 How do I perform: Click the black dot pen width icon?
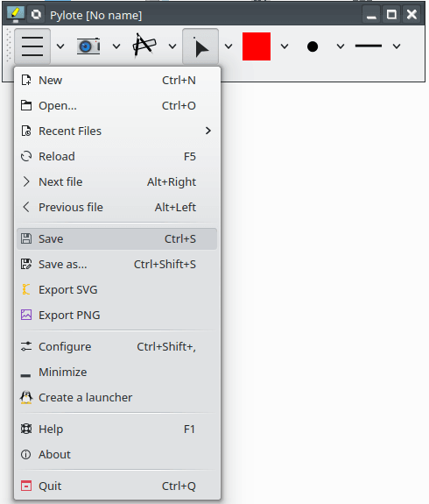pos(313,46)
